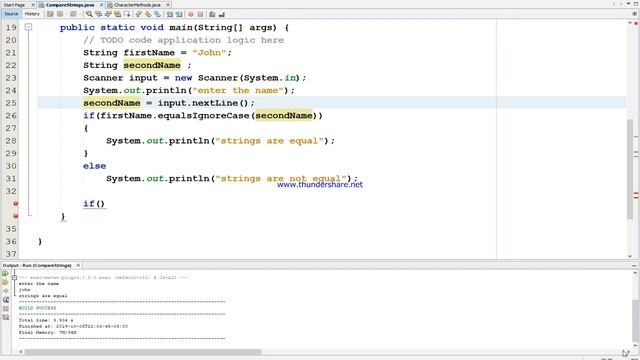The width and height of the screenshot is (640, 360).
Task: Toggle Rectangular Selection icon
Action: coord(127,14)
